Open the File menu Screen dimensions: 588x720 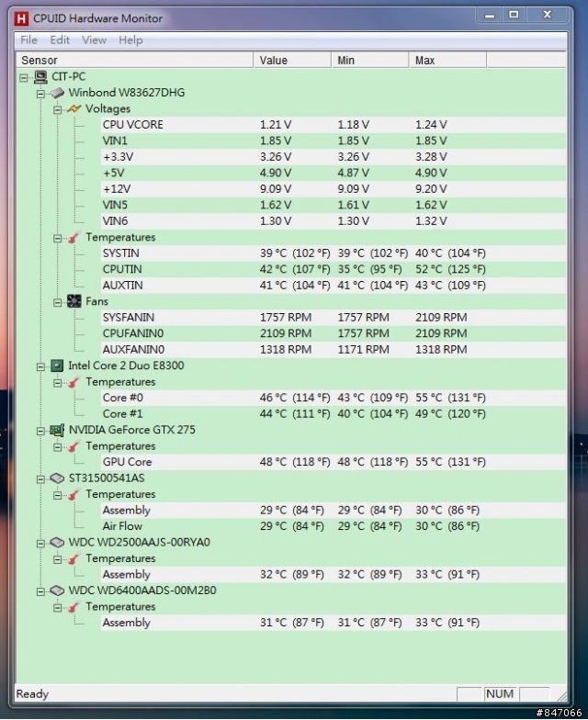click(x=29, y=40)
